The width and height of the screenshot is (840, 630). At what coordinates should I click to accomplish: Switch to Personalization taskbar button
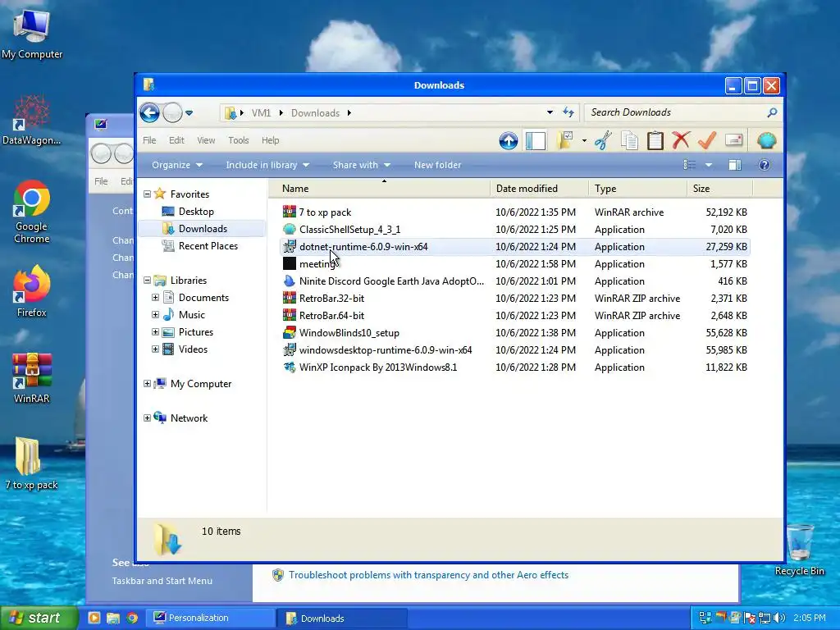coord(212,618)
